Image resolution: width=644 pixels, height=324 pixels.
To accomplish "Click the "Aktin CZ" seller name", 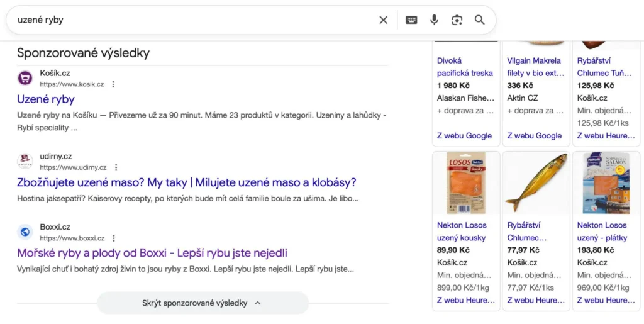I will 523,98.
